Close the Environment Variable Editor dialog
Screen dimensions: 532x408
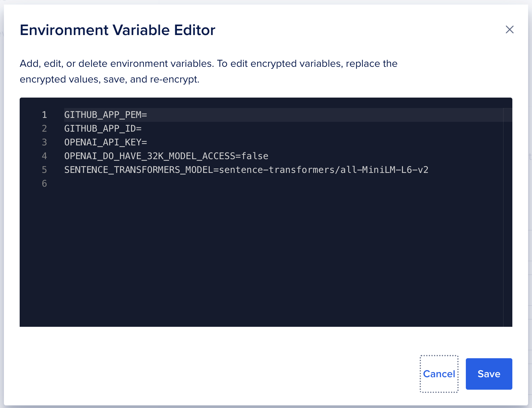coord(509,29)
